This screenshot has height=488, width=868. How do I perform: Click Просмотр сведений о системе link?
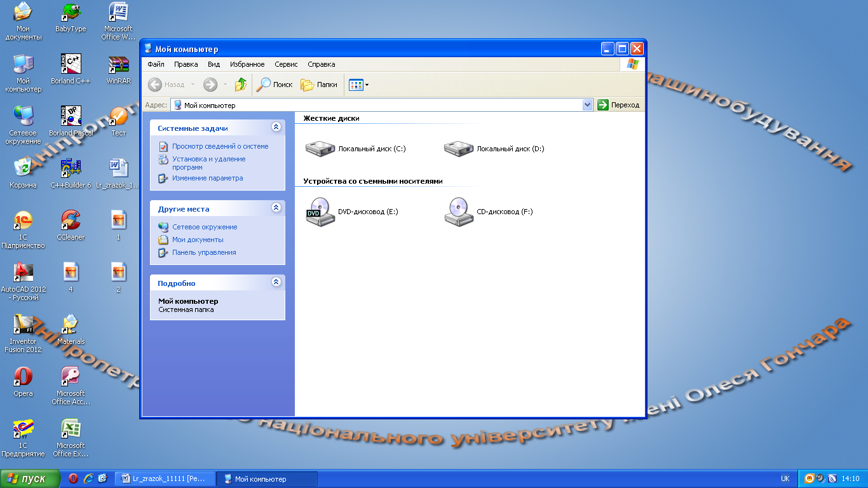(x=220, y=146)
